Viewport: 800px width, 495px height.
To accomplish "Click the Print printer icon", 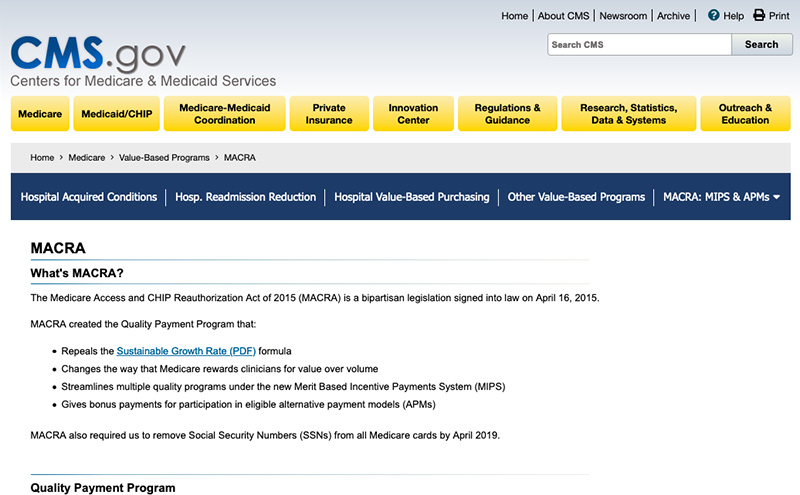I will tap(759, 16).
